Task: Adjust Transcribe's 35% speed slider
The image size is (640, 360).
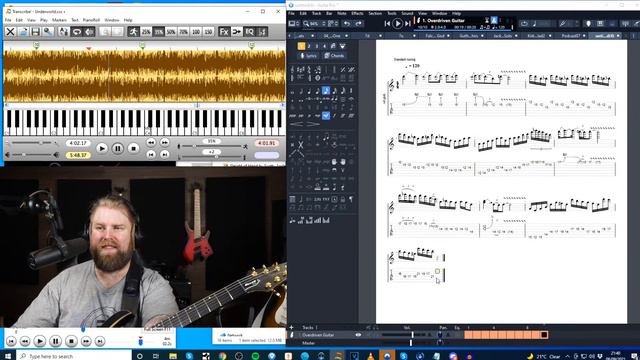Action: (x=211, y=146)
